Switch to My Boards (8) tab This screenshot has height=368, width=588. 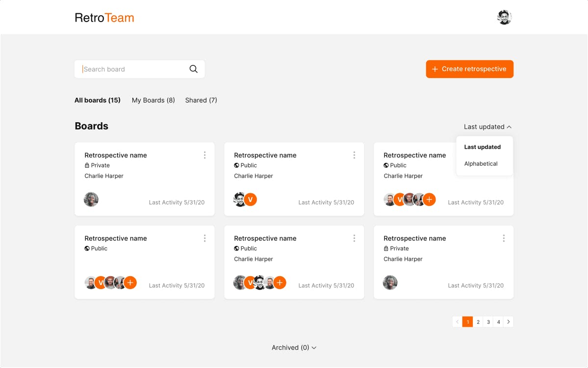click(x=153, y=100)
